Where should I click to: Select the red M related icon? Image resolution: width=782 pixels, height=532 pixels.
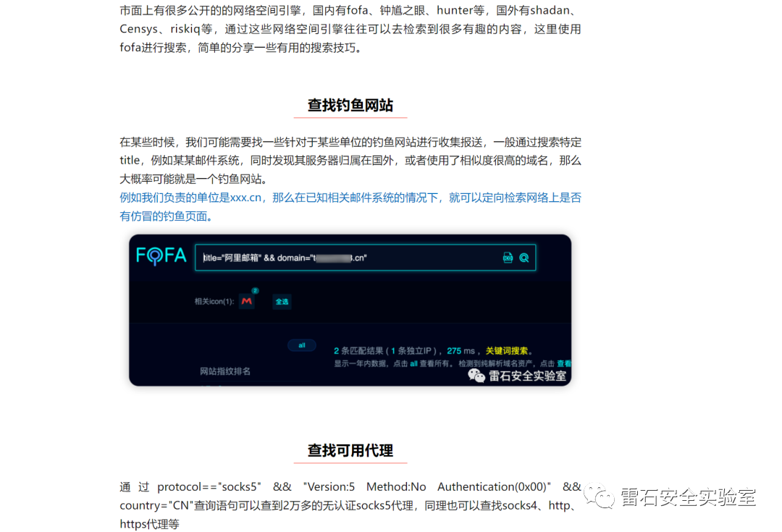tap(246, 301)
